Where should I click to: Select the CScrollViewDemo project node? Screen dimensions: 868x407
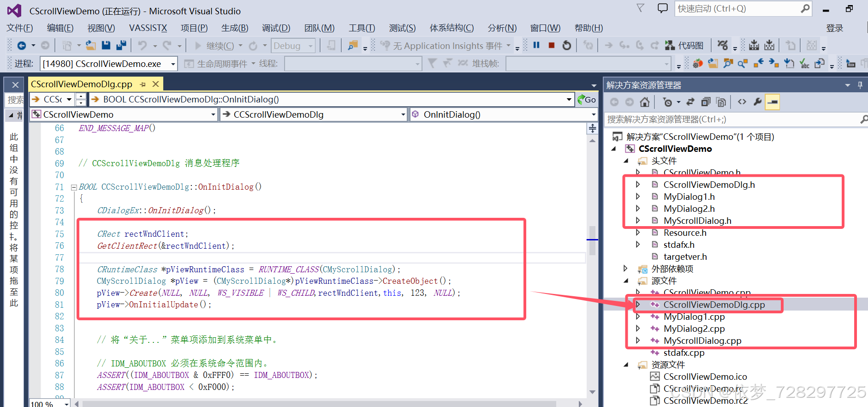coord(675,149)
